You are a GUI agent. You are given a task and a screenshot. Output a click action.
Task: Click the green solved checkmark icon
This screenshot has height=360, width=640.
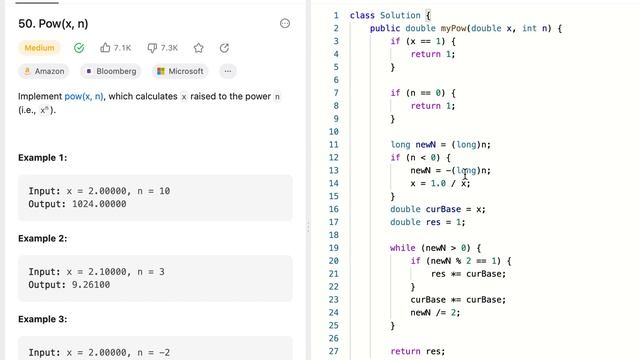pos(79,48)
